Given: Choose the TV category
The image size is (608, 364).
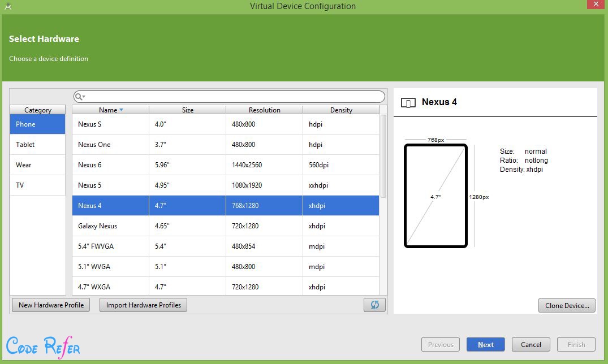Looking at the screenshot, I should (x=37, y=185).
